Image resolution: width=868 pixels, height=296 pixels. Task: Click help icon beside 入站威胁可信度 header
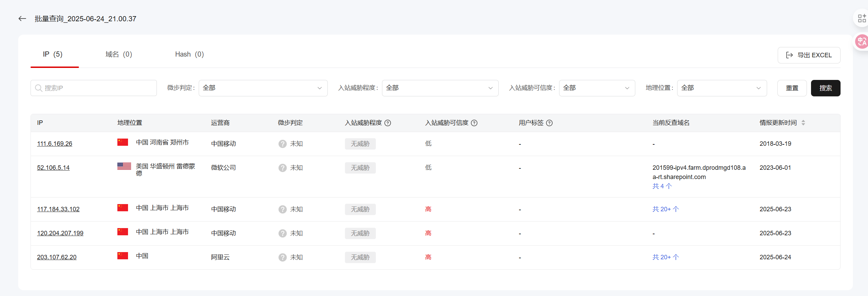pos(474,123)
